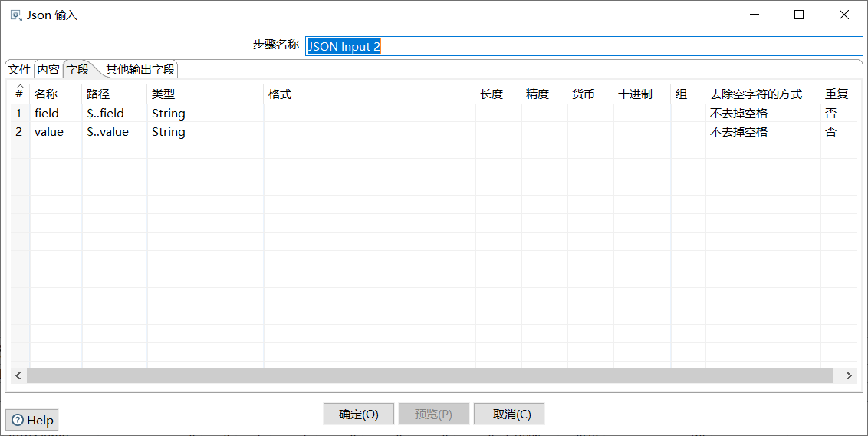Click String type cell in value row

pyautogui.click(x=205, y=132)
